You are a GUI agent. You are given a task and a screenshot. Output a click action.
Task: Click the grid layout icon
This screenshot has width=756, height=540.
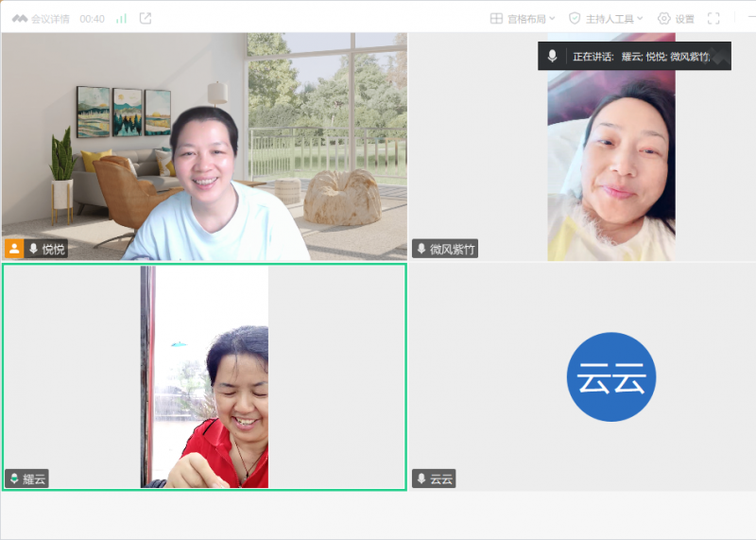496,18
